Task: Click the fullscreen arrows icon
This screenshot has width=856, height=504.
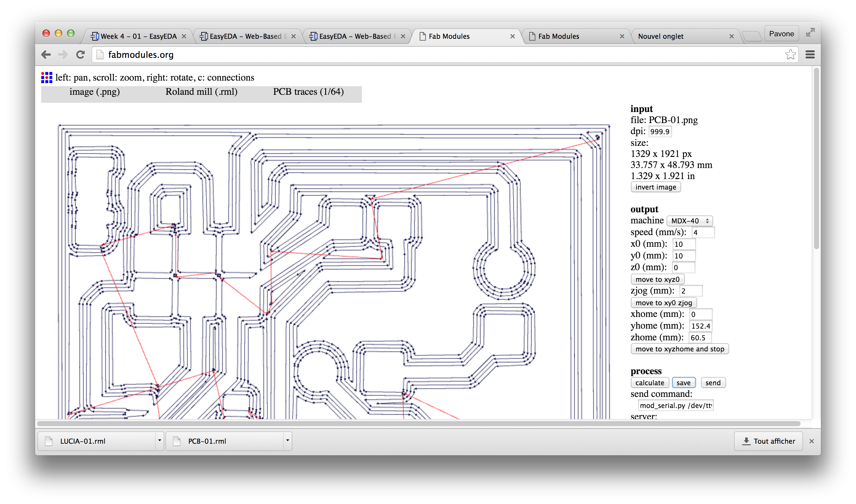Action: coord(810,33)
